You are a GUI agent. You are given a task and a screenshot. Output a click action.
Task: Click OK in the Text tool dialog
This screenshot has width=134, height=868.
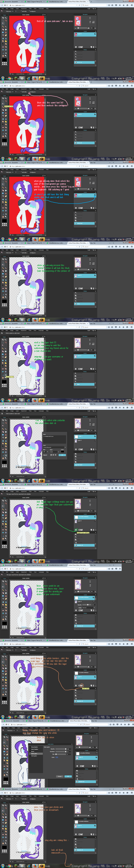62,455
